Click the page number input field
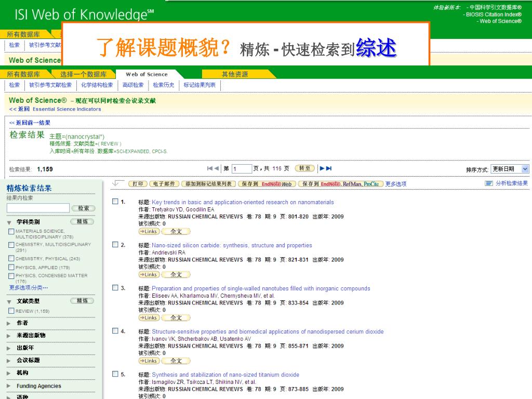This screenshot has height=399, width=532. [242, 169]
